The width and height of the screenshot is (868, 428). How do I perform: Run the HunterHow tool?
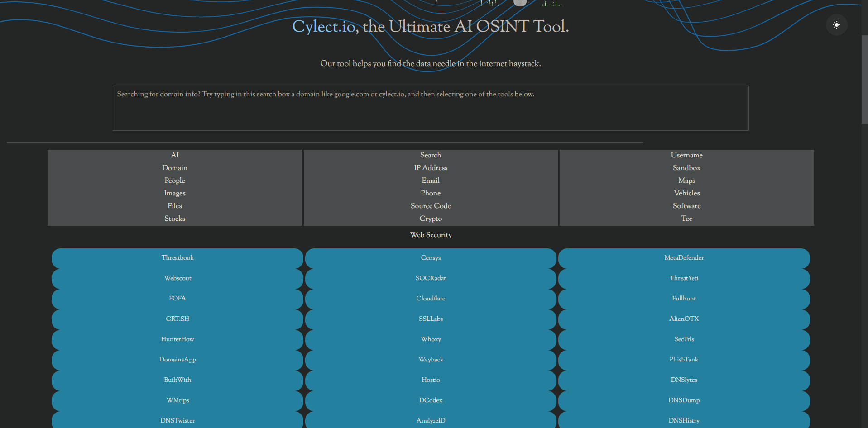point(177,339)
